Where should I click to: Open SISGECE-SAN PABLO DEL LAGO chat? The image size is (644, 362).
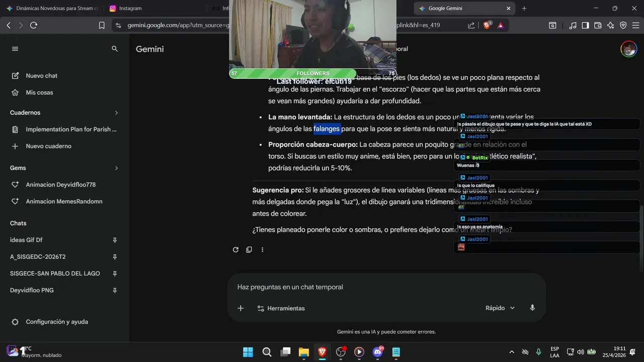[55, 274]
